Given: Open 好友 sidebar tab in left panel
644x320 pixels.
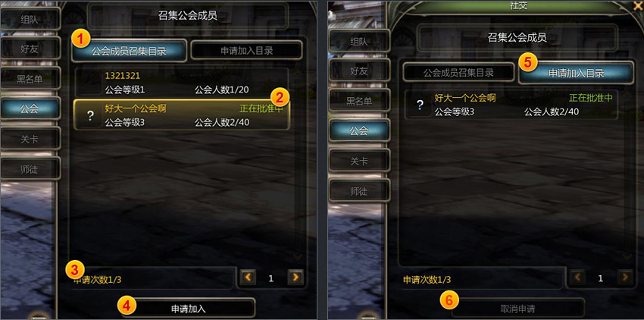Looking at the screenshot, I should coord(30,49).
